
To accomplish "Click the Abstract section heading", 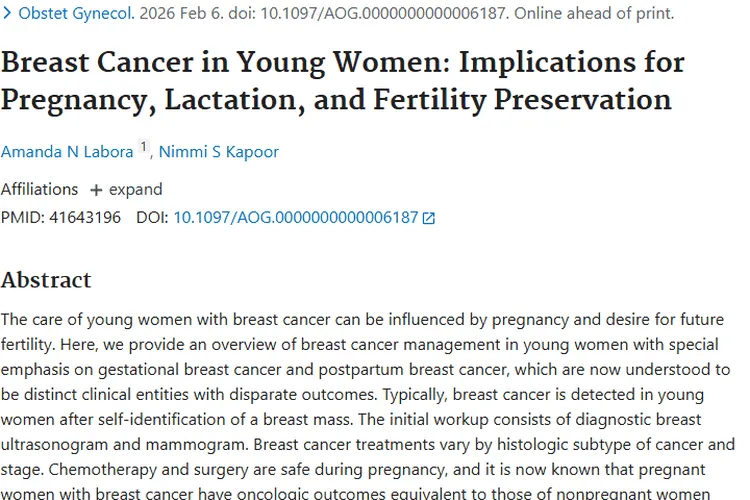I will pos(46,280).
